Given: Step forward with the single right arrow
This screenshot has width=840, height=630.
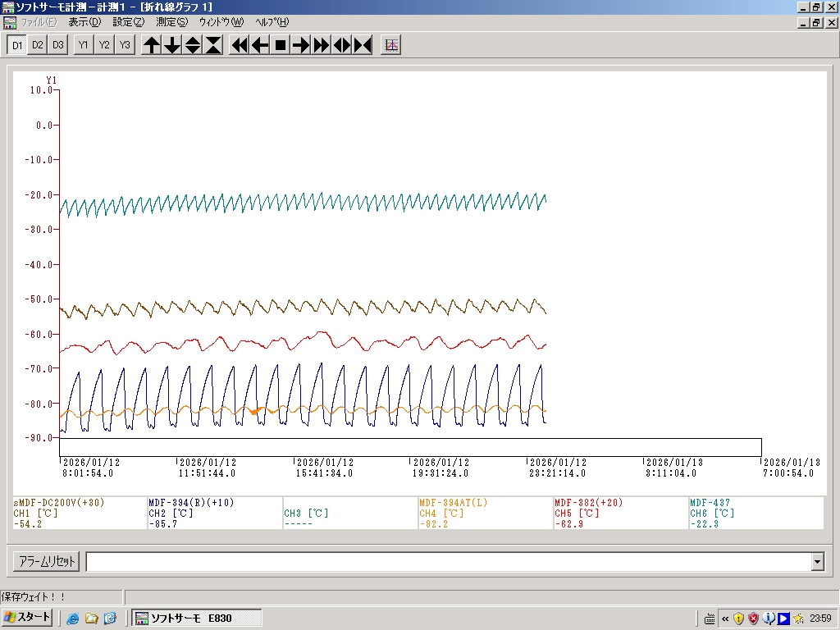Looking at the screenshot, I should (x=301, y=45).
